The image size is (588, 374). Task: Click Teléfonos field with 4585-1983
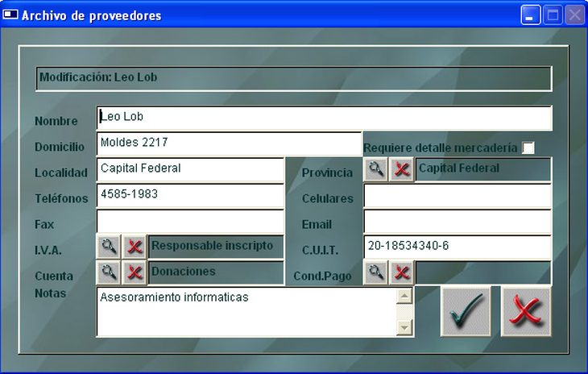(x=190, y=195)
